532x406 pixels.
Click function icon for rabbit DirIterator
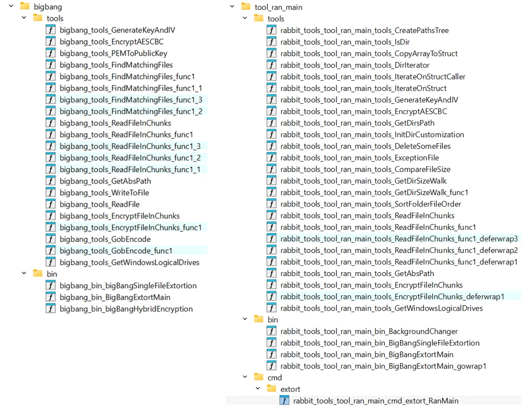click(271, 65)
